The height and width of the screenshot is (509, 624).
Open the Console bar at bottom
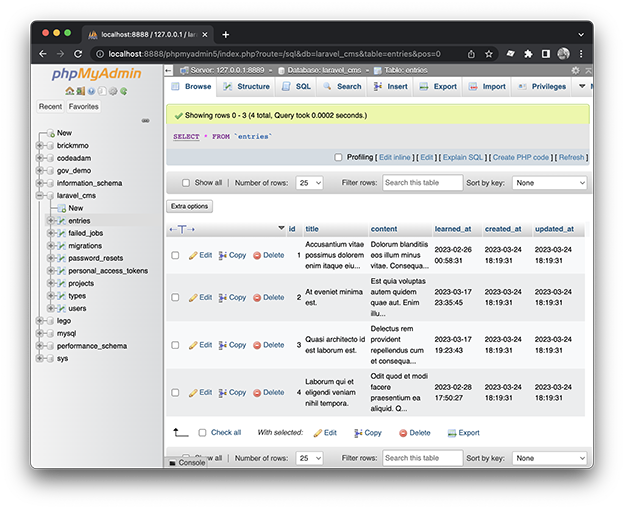pyautogui.click(x=187, y=463)
